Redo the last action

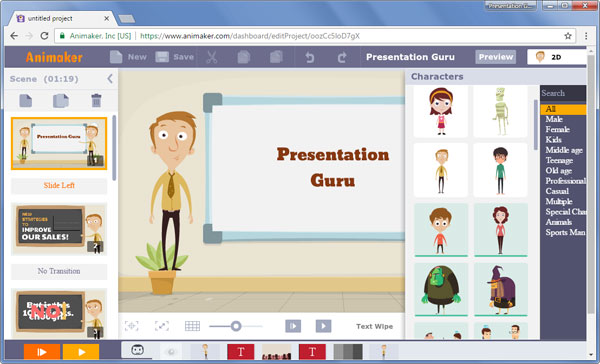coord(342,57)
